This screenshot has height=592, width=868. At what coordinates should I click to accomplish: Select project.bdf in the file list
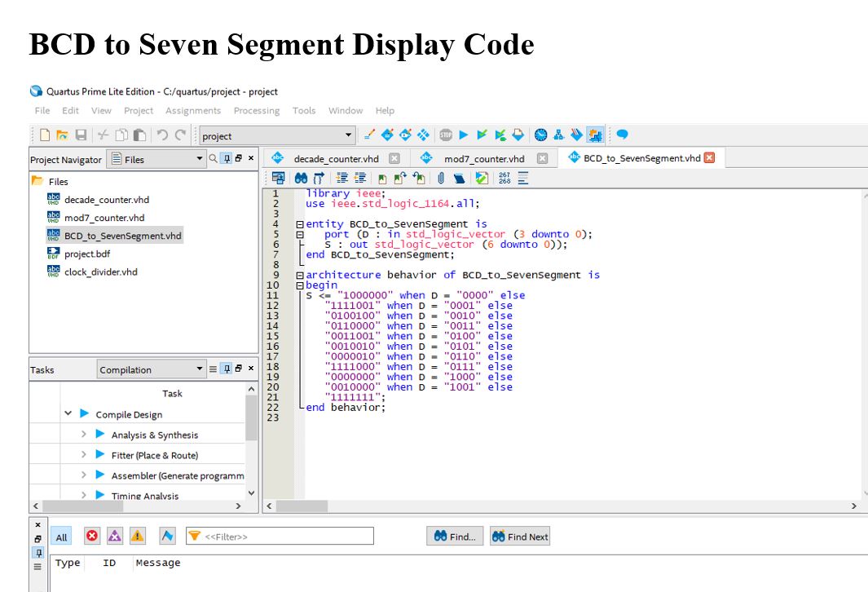[x=87, y=254]
